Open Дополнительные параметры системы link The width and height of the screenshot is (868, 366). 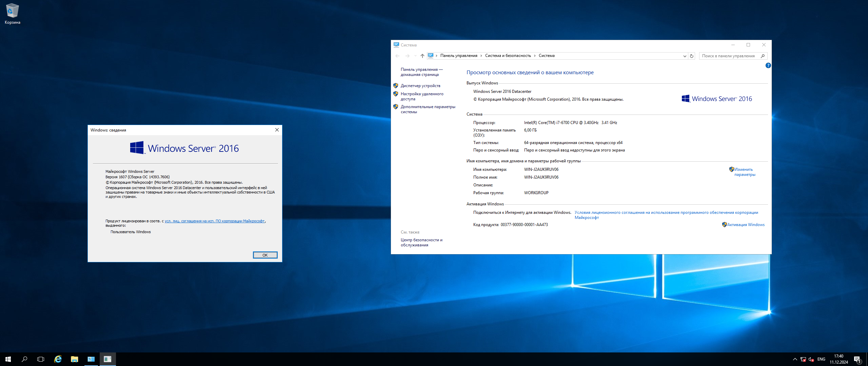click(x=428, y=109)
